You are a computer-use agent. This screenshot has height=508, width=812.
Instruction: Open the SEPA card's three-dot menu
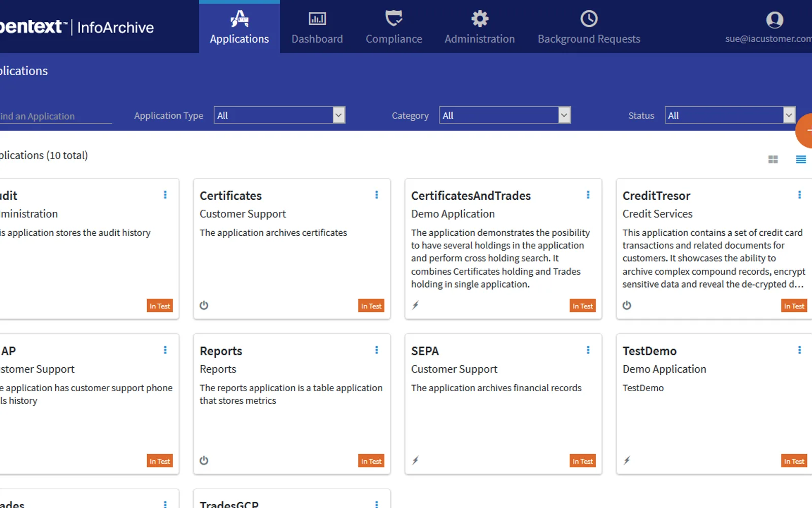point(588,350)
